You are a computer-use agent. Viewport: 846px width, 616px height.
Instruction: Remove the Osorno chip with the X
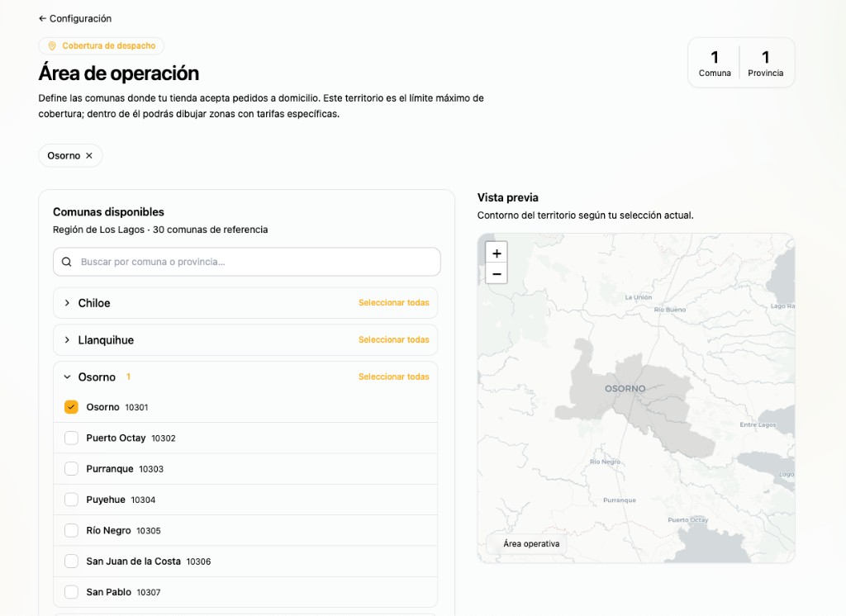[x=89, y=155]
